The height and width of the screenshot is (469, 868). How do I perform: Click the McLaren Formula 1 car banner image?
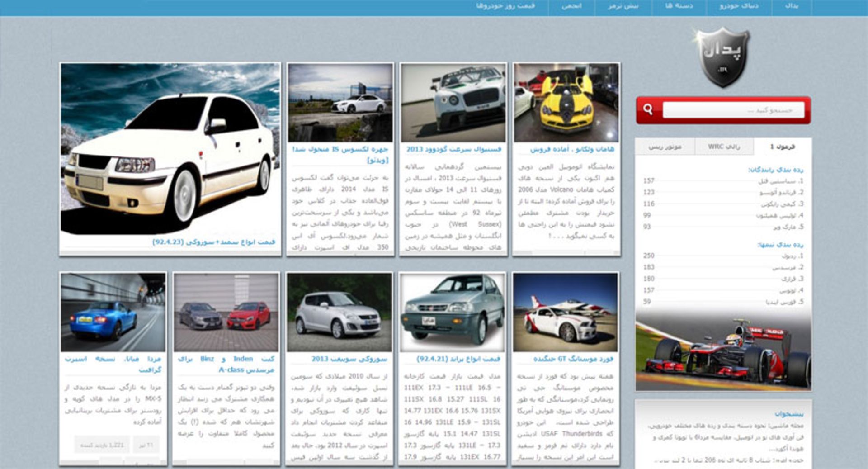[x=723, y=351]
